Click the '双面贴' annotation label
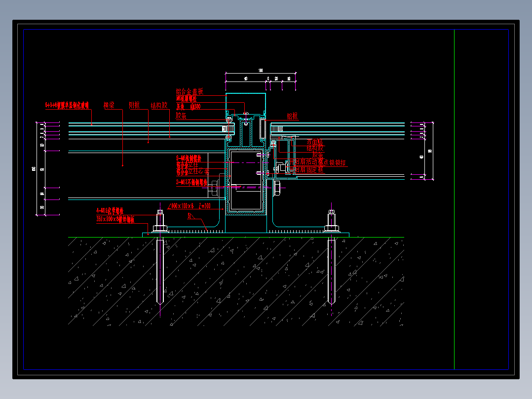 [x=315, y=142]
